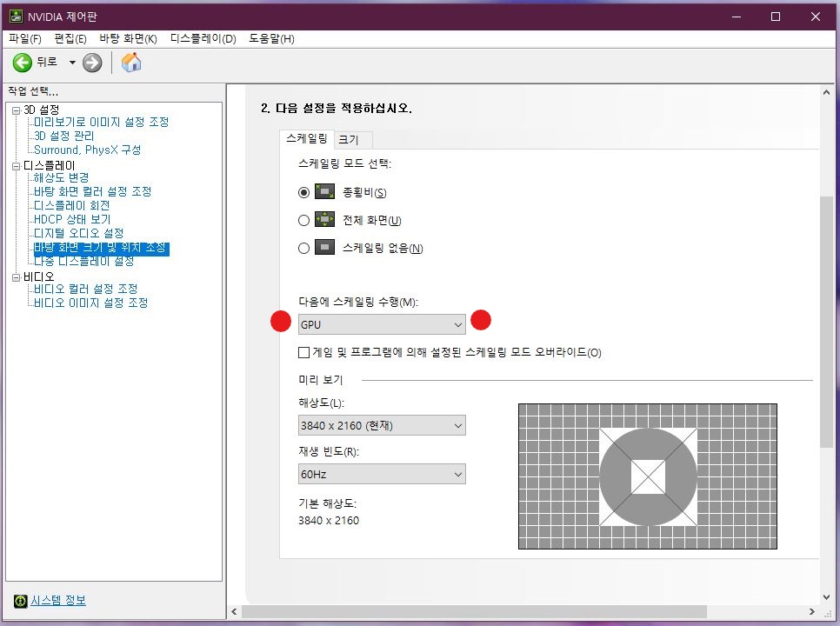Open the 도움말(H) menu

pyautogui.click(x=271, y=38)
